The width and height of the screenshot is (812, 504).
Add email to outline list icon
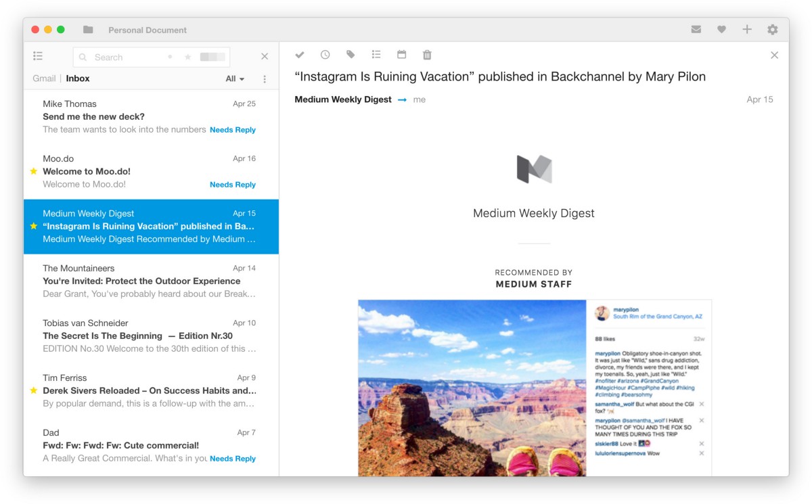tap(376, 55)
